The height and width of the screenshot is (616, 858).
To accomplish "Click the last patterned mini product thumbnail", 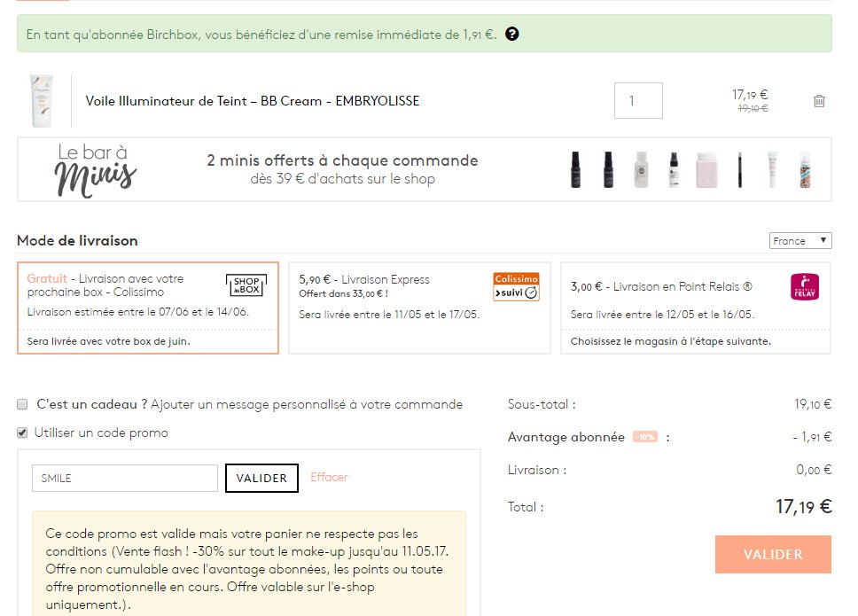I will click(805, 170).
